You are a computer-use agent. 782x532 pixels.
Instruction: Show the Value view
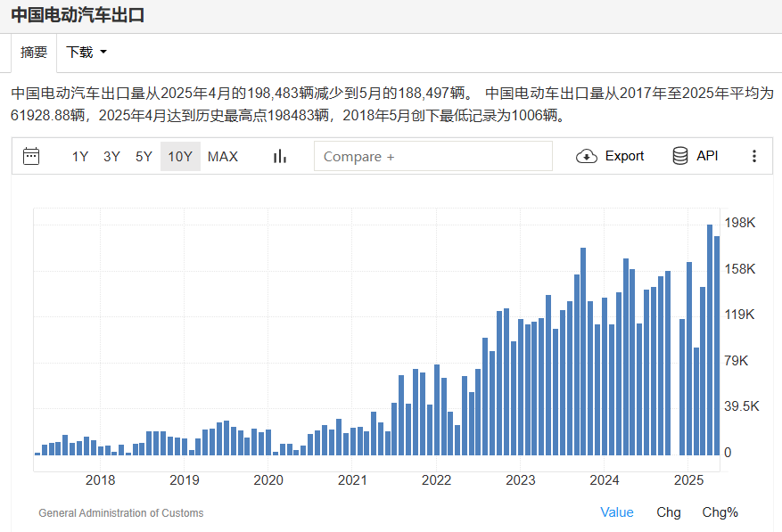tap(617, 512)
